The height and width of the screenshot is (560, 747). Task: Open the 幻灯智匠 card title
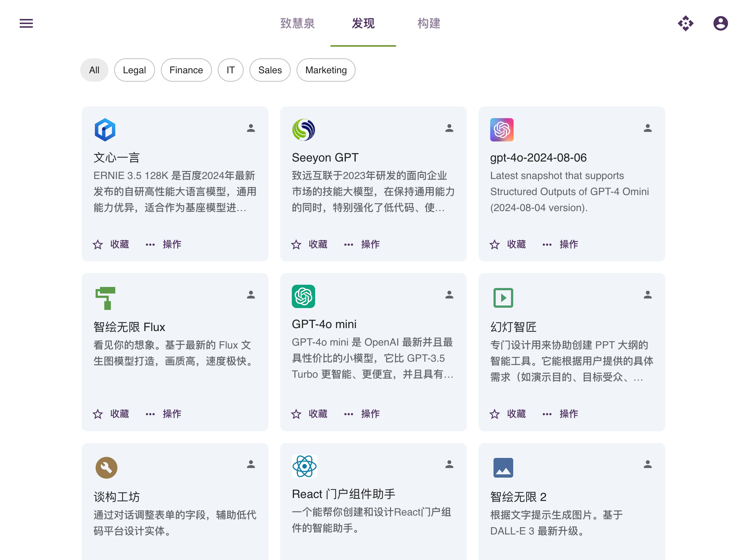coord(514,327)
